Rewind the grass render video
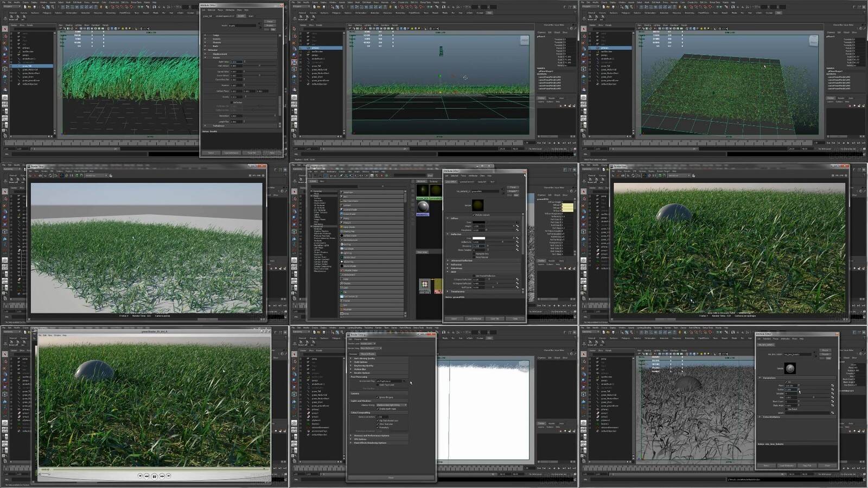868x488 pixels. [146, 476]
